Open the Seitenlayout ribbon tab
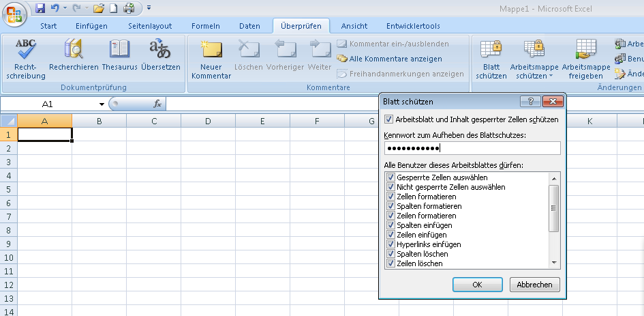 tap(150, 26)
